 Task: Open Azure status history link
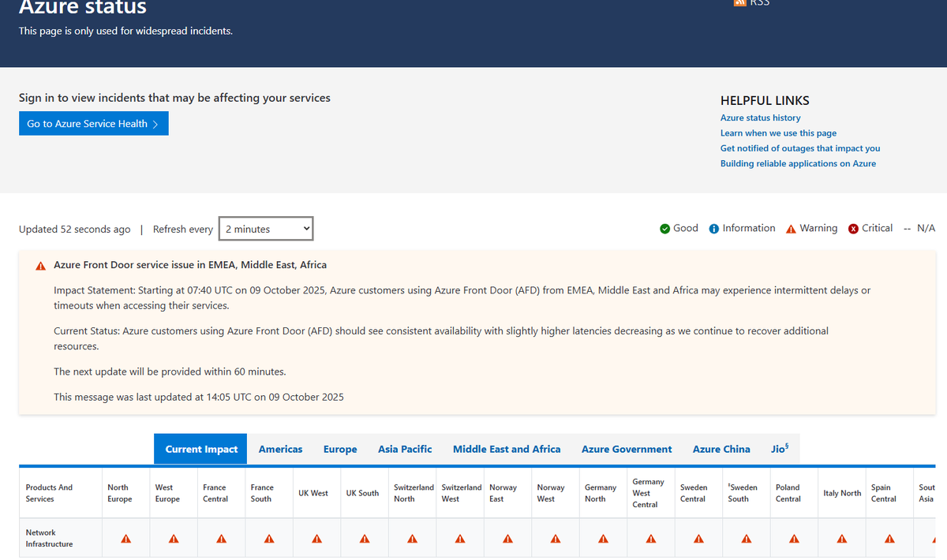click(x=760, y=118)
